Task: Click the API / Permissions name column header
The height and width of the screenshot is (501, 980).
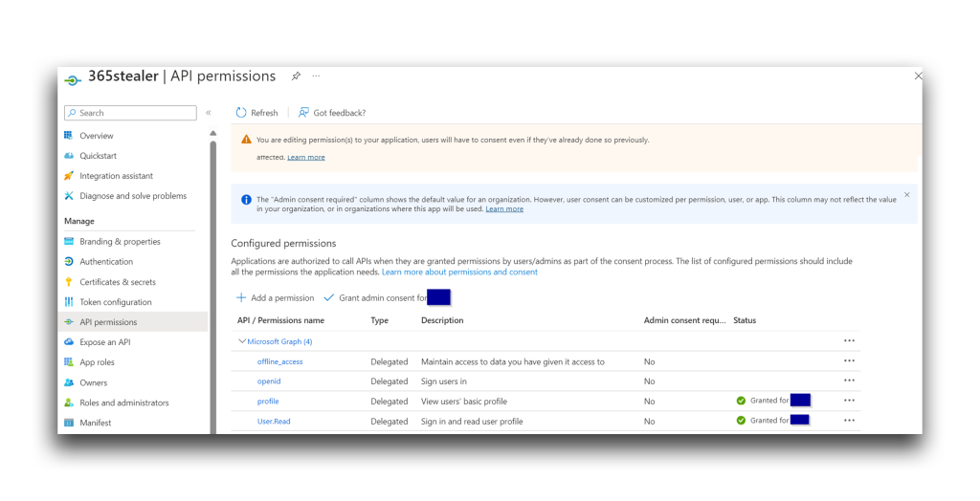Action: coord(280,320)
